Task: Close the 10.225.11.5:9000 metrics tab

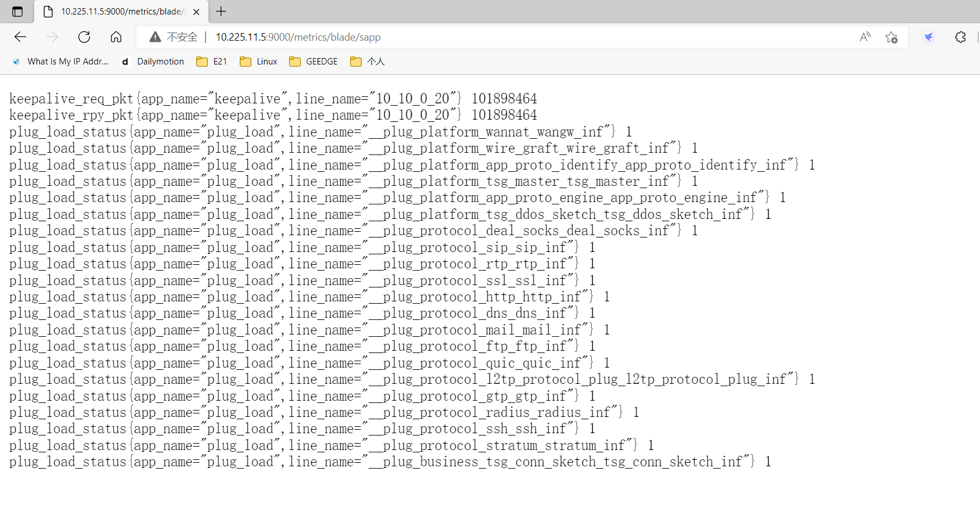Action: 196,12
